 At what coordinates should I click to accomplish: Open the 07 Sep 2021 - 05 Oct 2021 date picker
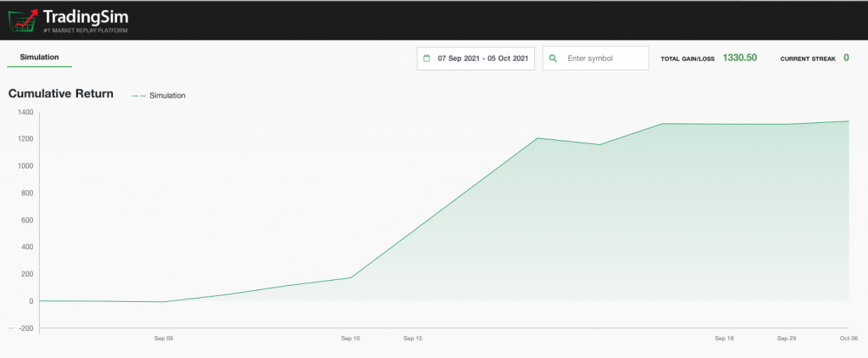coord(476,59)
